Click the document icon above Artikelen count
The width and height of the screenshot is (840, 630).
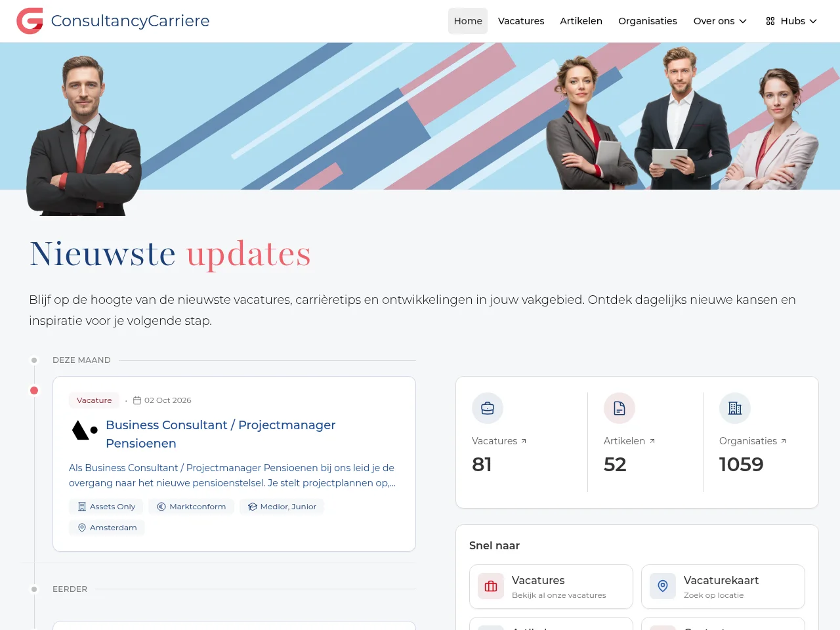coord(619,408)
